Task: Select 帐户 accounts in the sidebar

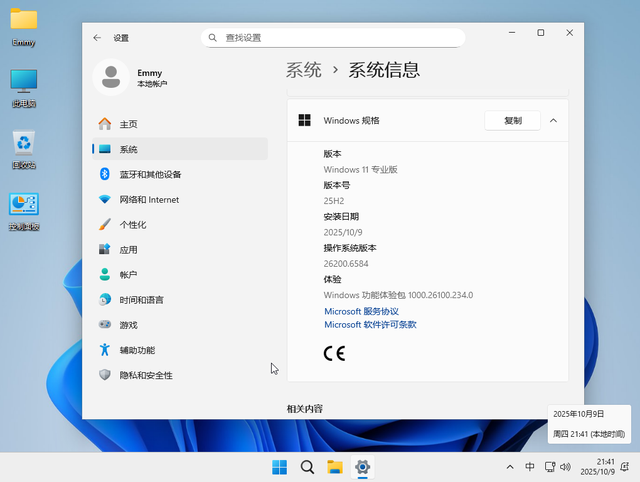Action: tap(128, 275)
